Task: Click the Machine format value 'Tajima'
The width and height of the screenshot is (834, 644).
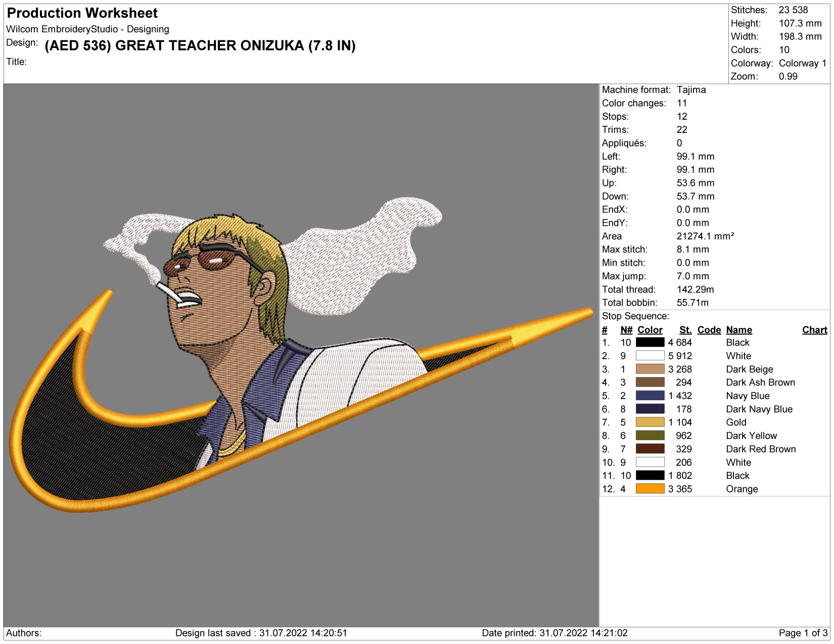Action: 691,90
